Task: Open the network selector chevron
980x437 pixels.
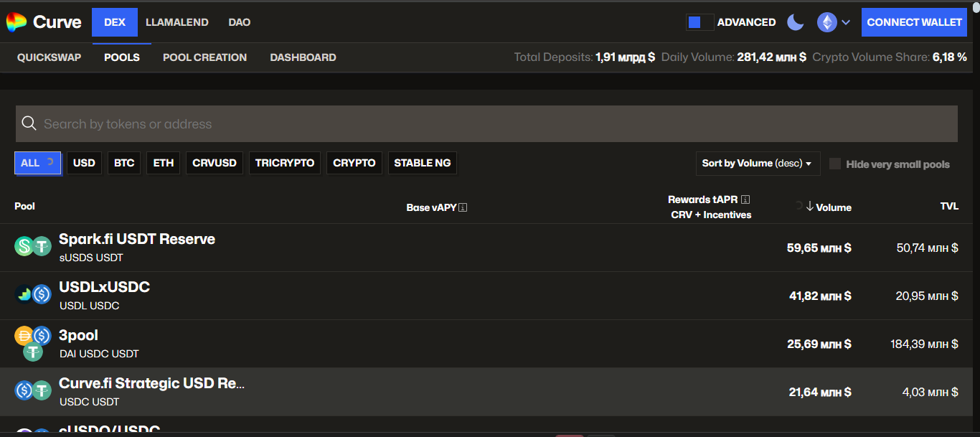Action: [846, 22]
